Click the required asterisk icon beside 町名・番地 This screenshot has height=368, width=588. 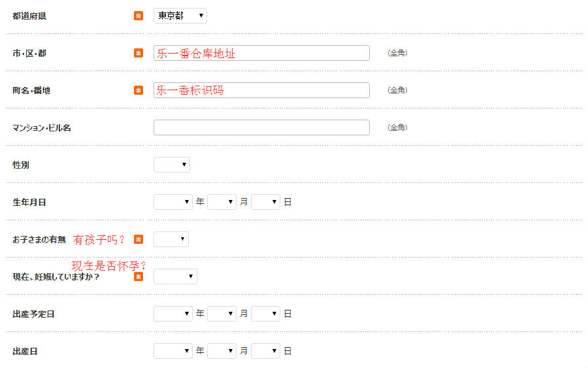coord(139,90)
